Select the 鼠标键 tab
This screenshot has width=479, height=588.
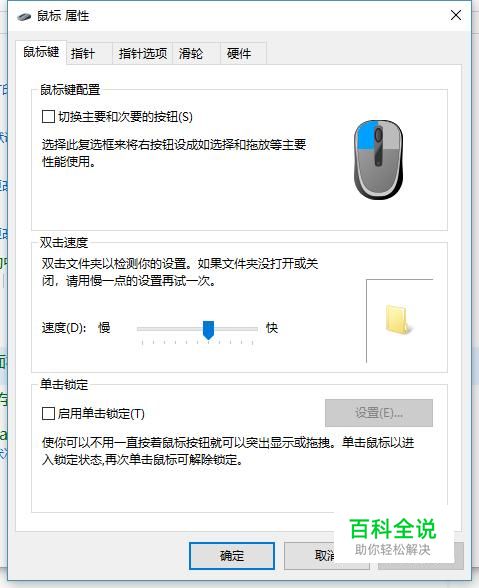(41, 52)
